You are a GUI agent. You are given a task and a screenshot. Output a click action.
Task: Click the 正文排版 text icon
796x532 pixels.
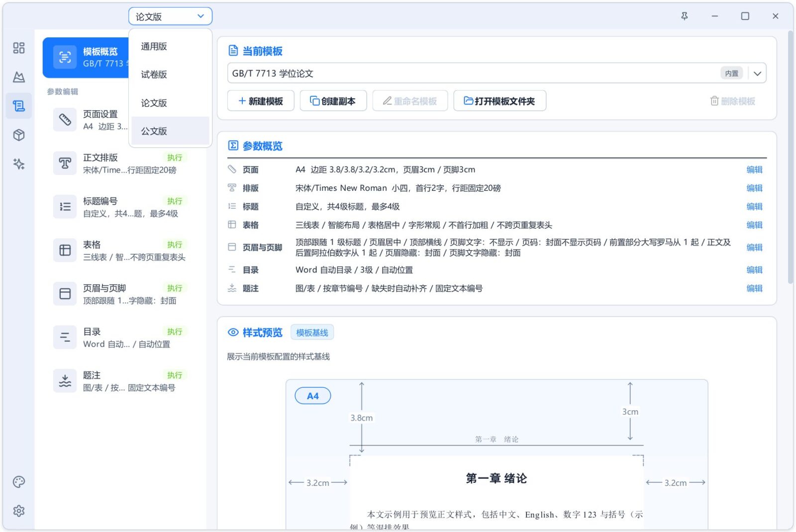pos(65,163)
